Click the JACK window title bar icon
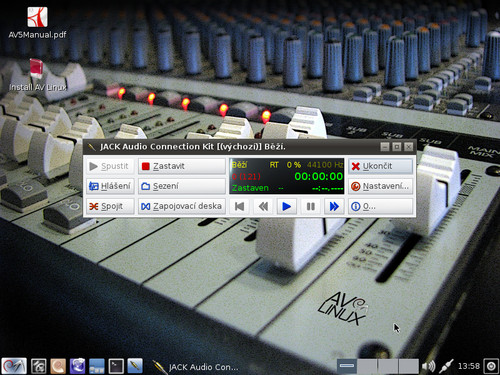500x375 pixels. click(x=92, y=147)
